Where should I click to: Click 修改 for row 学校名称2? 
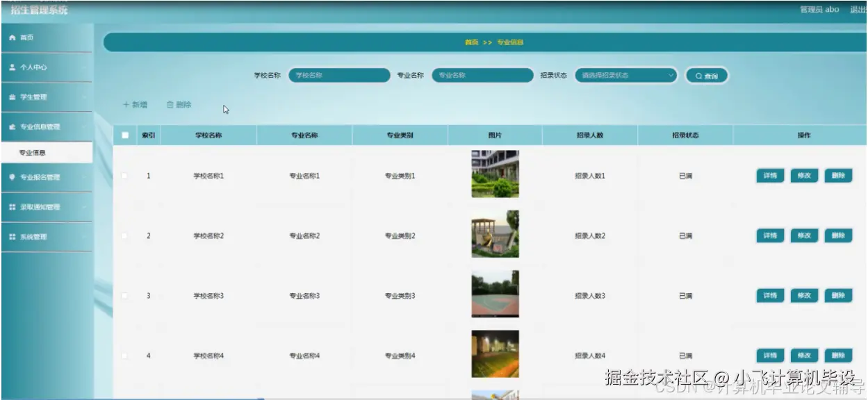(x=804, y=236)
